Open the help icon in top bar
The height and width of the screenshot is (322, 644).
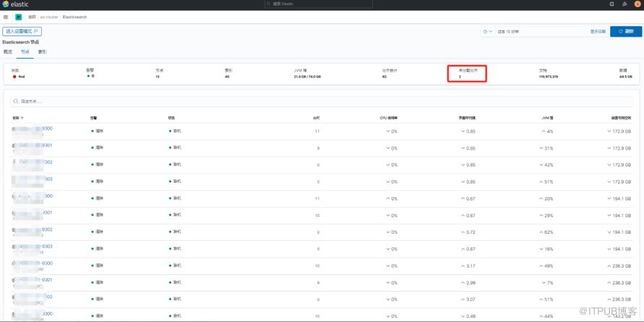tap(612, 4)
